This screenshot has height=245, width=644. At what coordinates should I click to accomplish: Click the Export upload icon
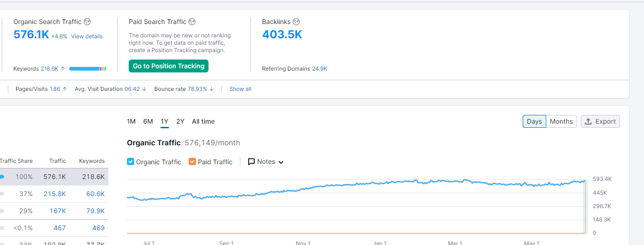pyautogui.click(x=588, y=121)
